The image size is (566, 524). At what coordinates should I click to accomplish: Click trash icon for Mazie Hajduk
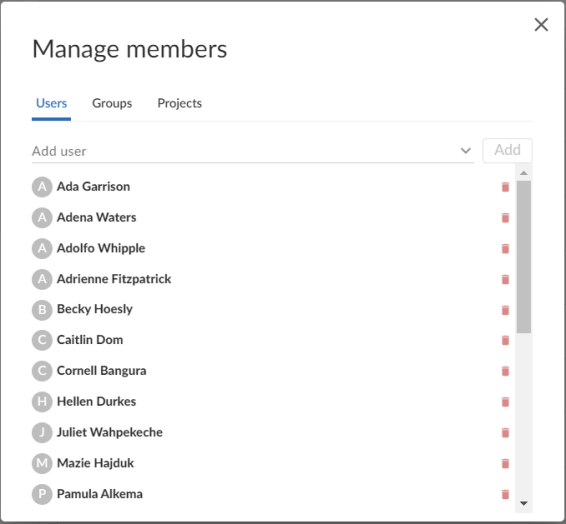[x=505, y=463]
